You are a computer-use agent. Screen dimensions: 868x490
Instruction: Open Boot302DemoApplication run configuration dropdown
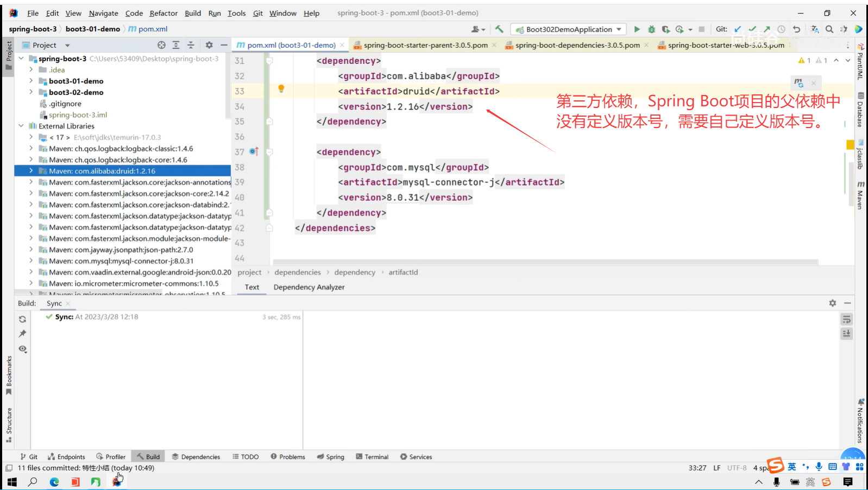click(569, 29)
